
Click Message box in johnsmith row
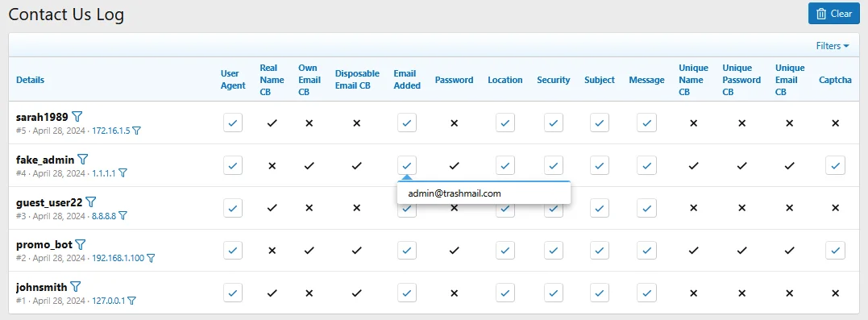point(646,293)
